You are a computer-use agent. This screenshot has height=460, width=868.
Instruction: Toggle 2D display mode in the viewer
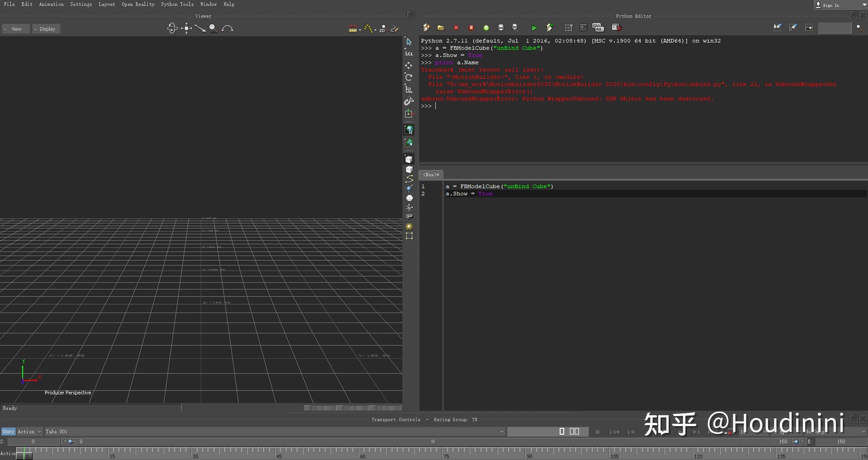(382, 28)
